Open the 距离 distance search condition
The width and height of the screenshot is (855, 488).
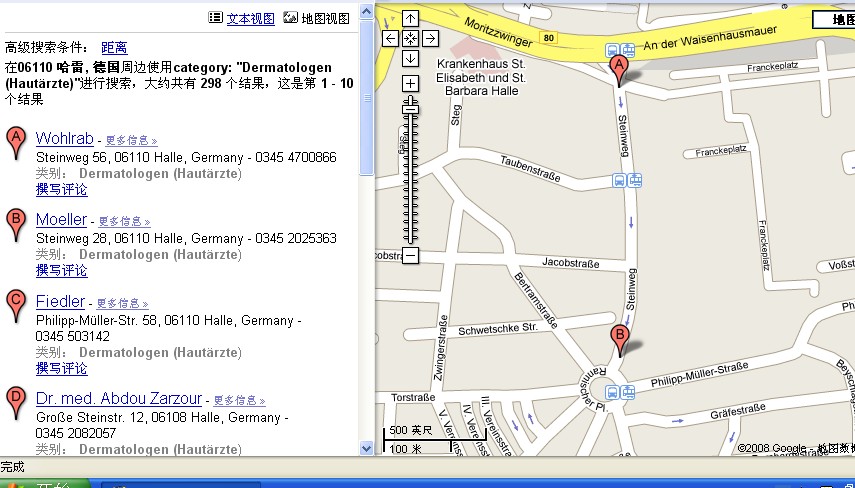115,47
